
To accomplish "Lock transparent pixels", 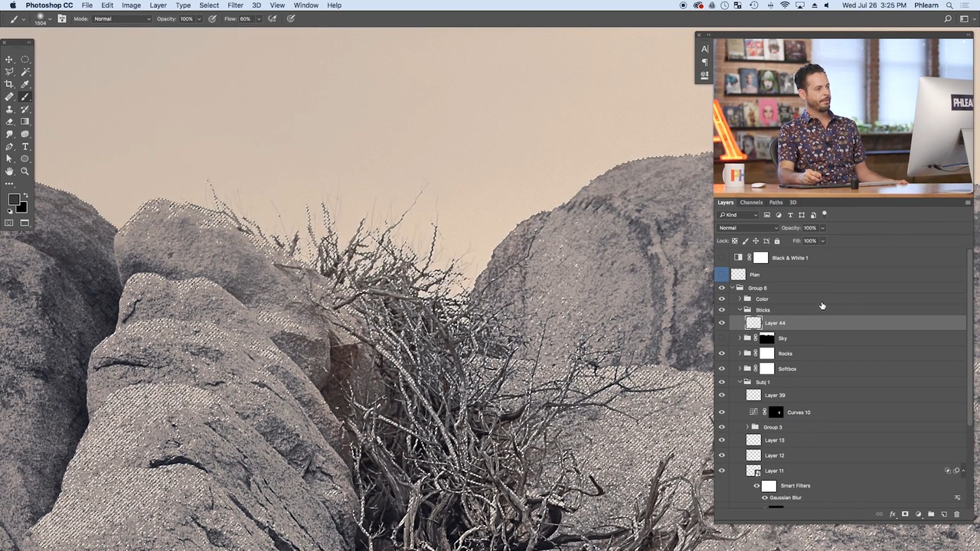I will tap(735, 241).
